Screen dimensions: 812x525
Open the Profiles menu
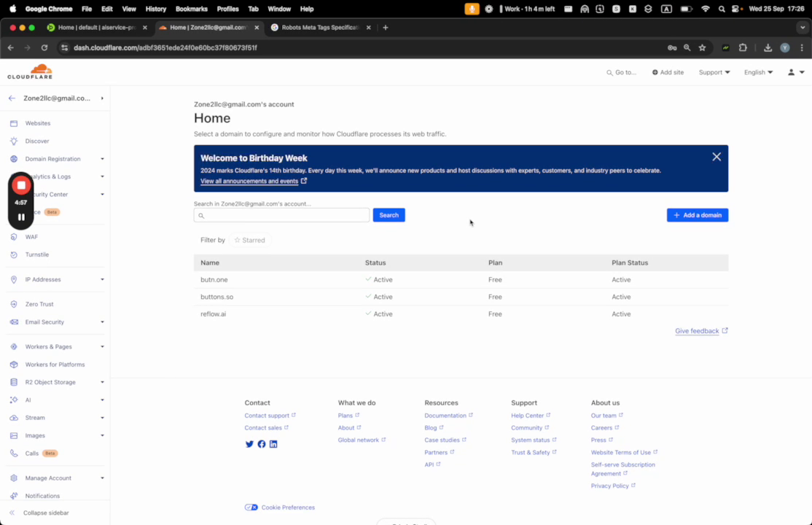[227, 9]
